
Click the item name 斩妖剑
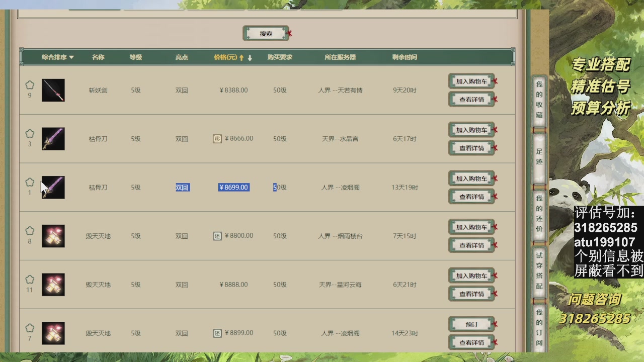pyautogui.click(x=98, y=90)
